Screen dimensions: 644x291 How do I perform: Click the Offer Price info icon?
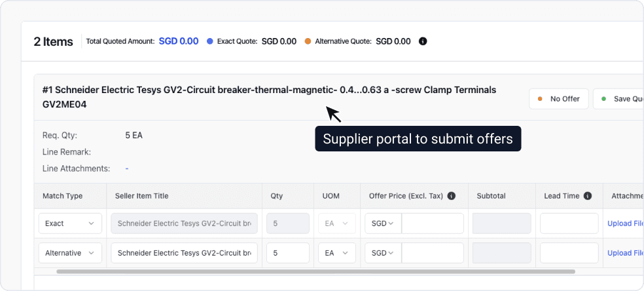click(452, 196)
